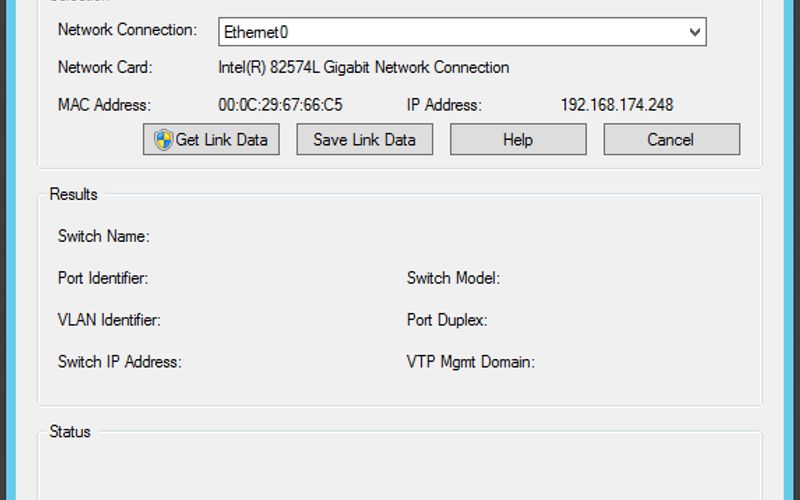The image size is (800, 500).
Task: Click the UAC shield icon on Get Link Data
Action: [x=164, y=140]
